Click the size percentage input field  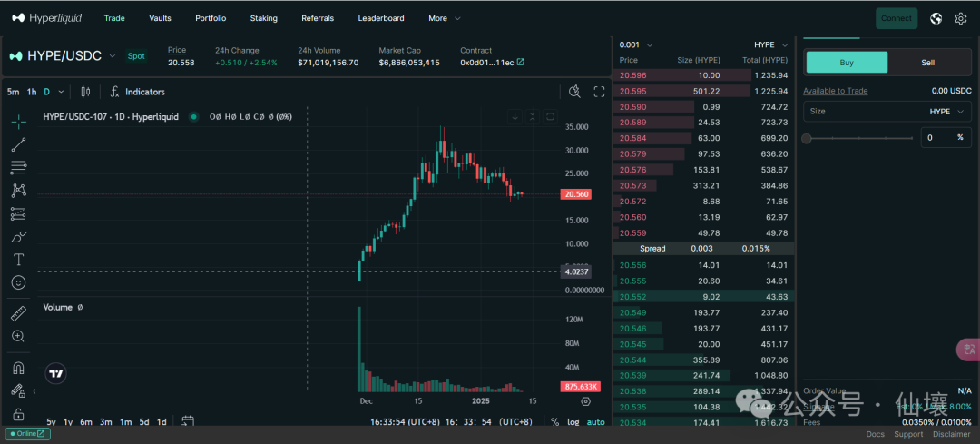tap(946, 138)
